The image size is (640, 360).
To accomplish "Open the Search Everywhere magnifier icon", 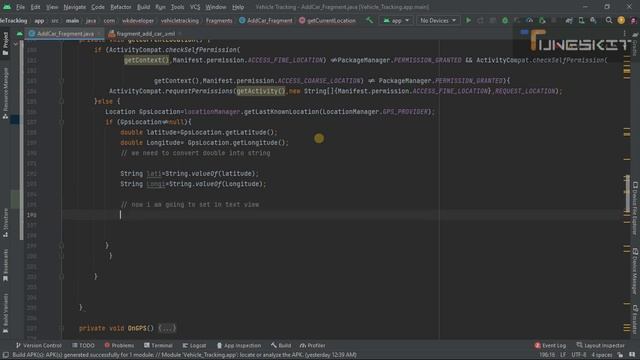I will pos(609,20).
